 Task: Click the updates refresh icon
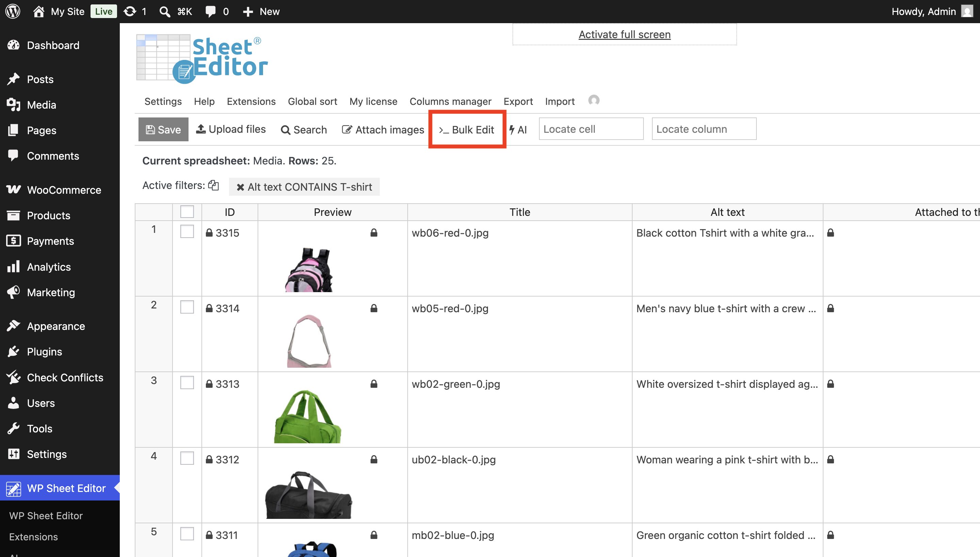130,12
